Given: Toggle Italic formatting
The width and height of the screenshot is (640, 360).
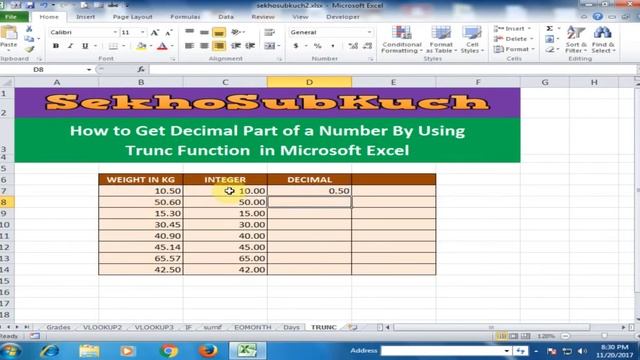Looking at the screenshot, I should pyautogui.click(x=70, y=46).
